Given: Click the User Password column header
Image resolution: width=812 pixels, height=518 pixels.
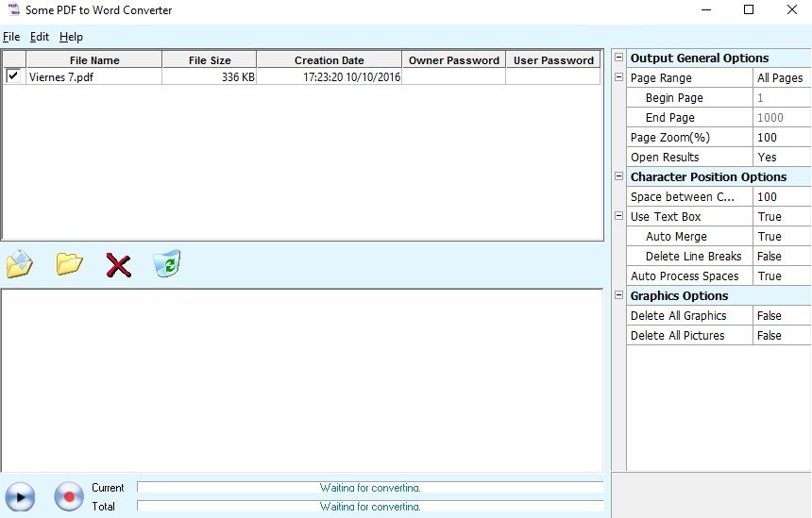Looking at the screenshot, I should [553, 60].
